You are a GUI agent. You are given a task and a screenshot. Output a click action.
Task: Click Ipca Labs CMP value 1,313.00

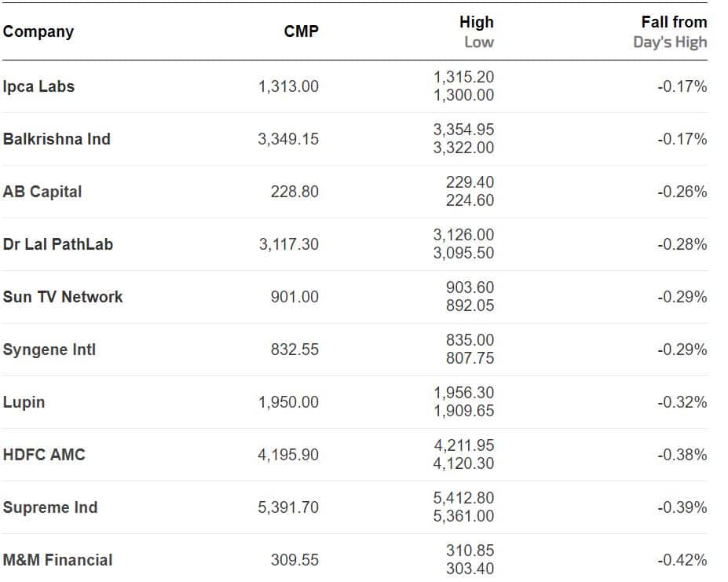[288, 86]
